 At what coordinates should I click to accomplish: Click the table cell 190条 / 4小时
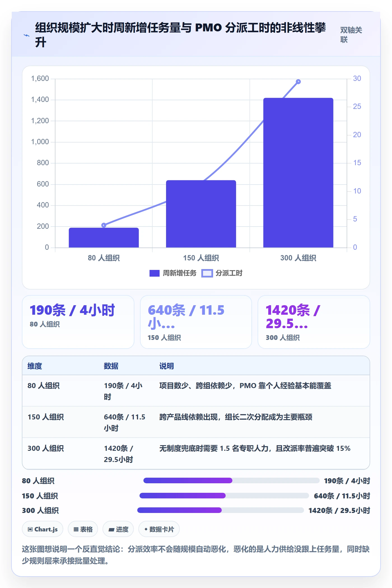tap(123, 391)
